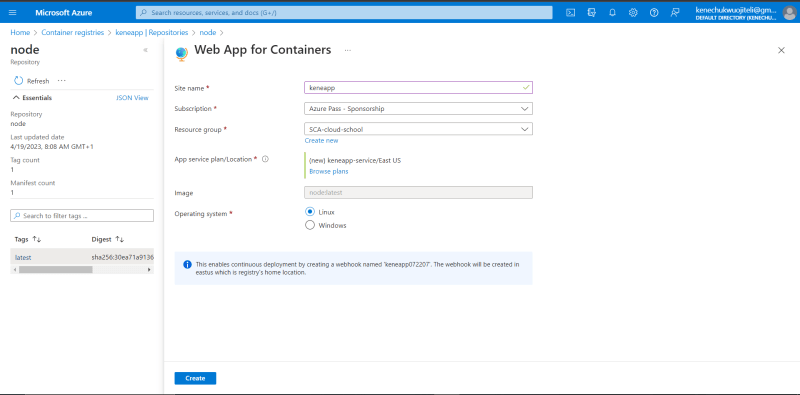This screenshot has height=395, width=800.
Task: Open Subscription dropdown
Action: (418, 109)
